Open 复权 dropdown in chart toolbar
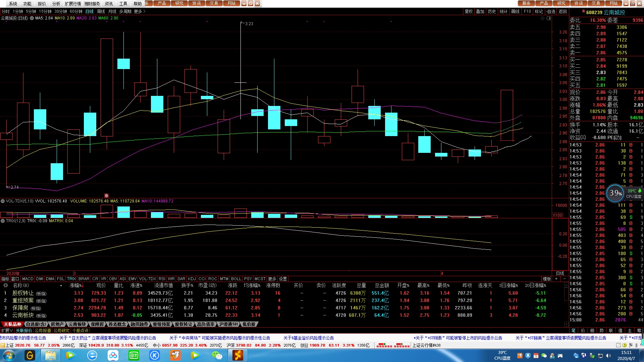This screenshot has width=644, height=362. click(x=469, y=11)
